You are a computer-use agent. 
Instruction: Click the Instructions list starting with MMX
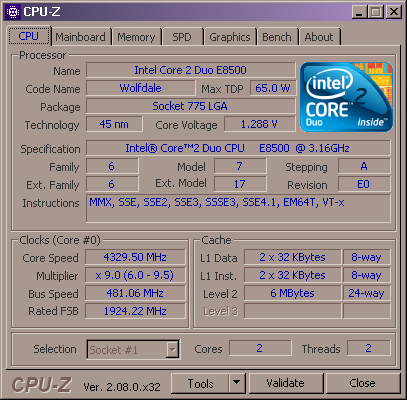[238, 209]
